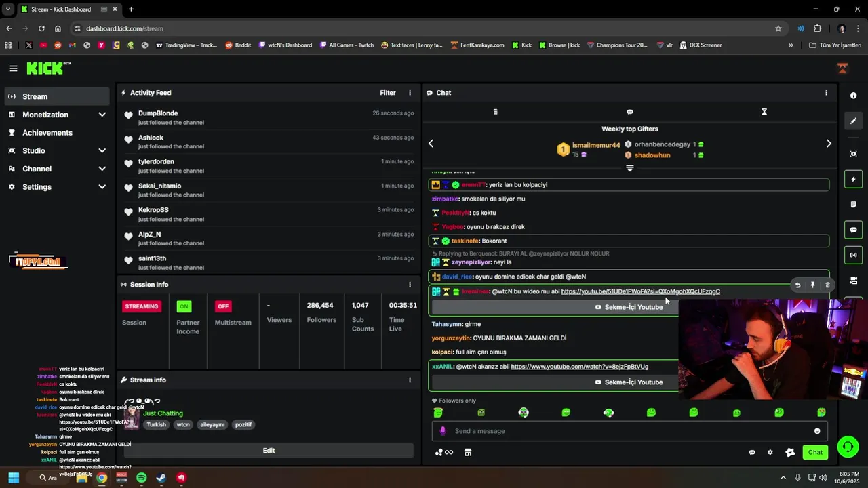Open the youtu.be link in chat

click(x=640, y=291)
